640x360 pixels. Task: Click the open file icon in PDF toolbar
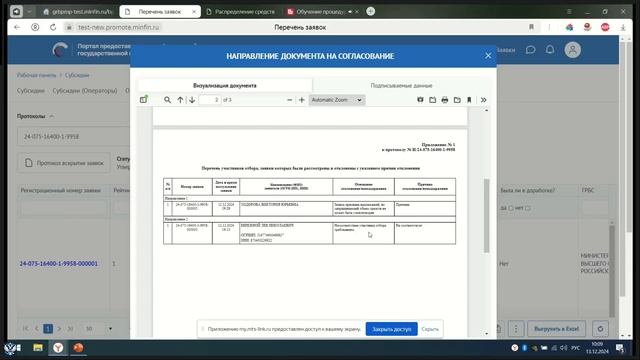(432, 100)
